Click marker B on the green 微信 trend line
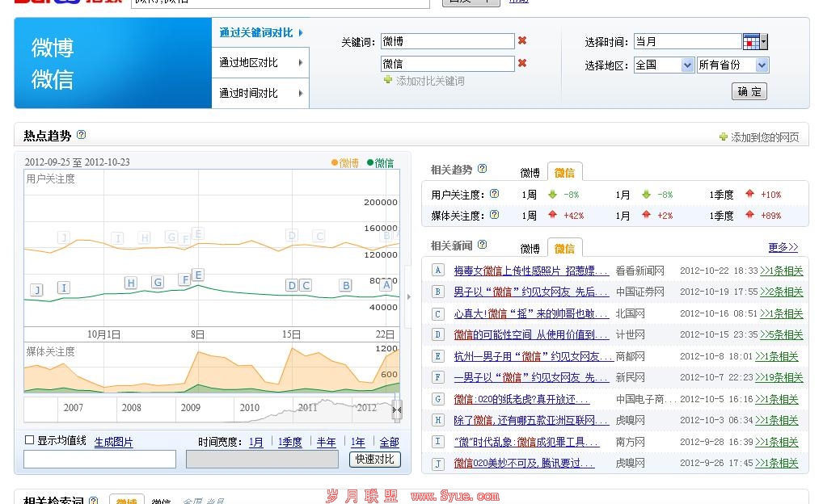The image size is (823, 504). (345, 285)
